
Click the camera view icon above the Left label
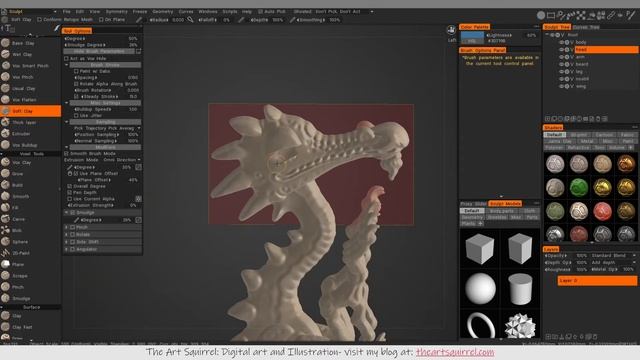click(x=451, y=30)
